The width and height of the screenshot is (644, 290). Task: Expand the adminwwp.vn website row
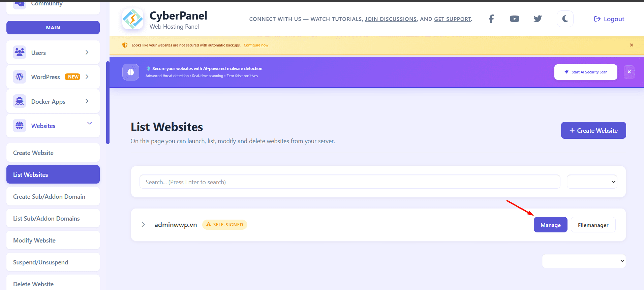143,225
